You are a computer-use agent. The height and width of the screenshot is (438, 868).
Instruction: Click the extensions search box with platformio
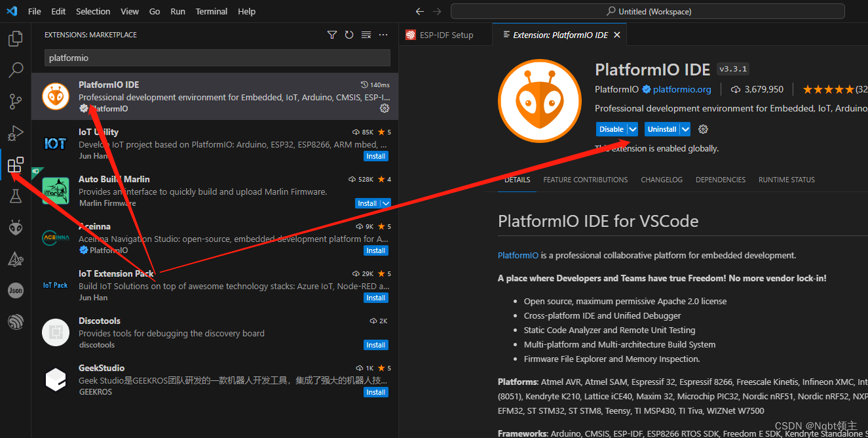coord(217,58)
